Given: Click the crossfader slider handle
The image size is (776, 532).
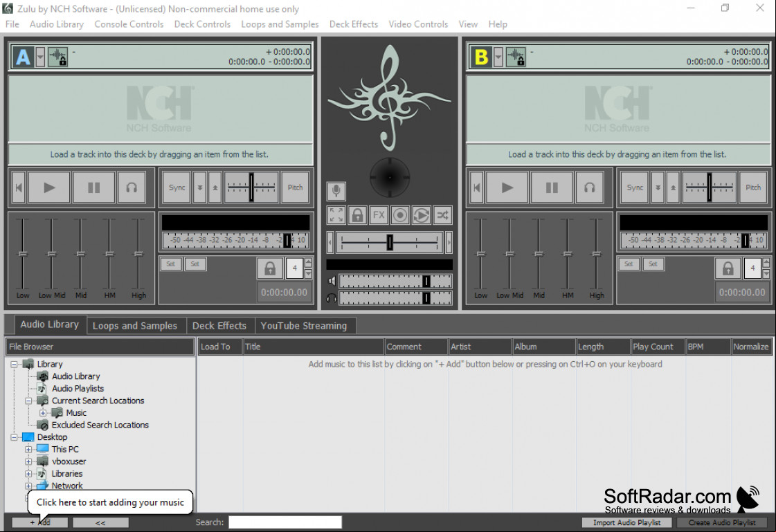Looking at the screenshot, I should pyautogui.click(x=390, y=242).
